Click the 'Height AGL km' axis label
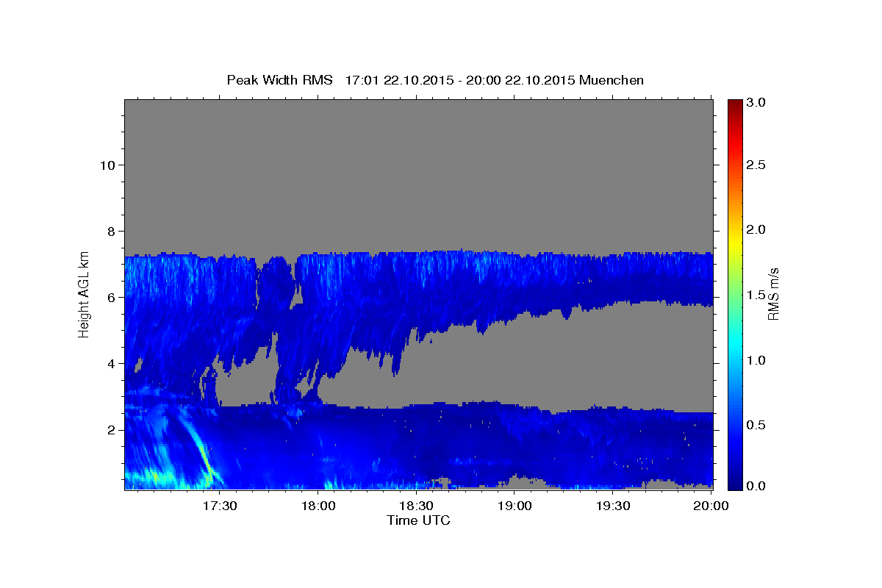The width and height of the screenshot is (882, 588). [84, 294]
